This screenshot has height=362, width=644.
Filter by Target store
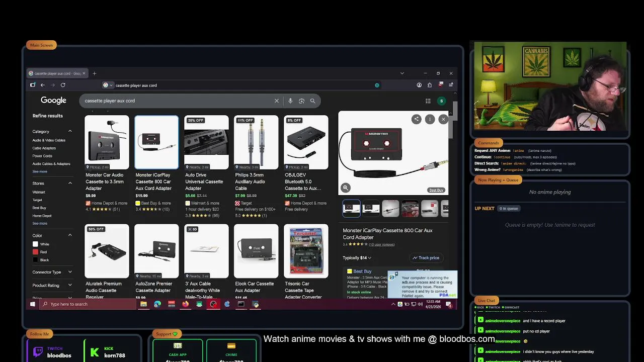pyautogui.click(x=37, y=200)
